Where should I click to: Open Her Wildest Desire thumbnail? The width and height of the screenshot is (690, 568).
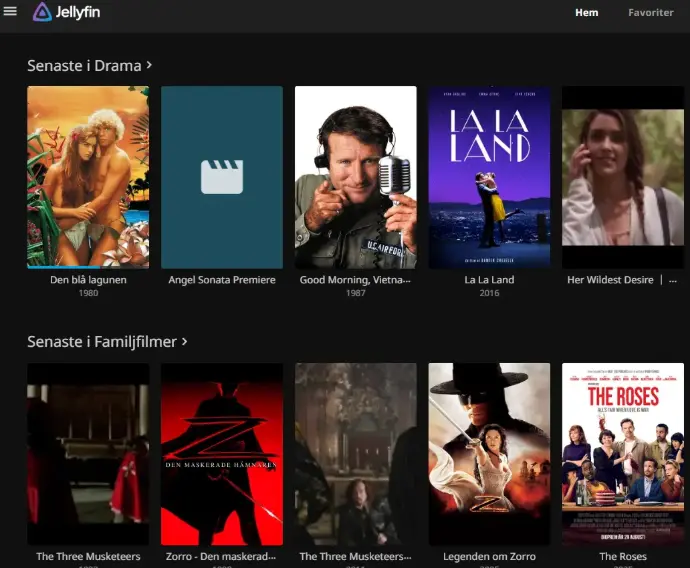(623, 176)
